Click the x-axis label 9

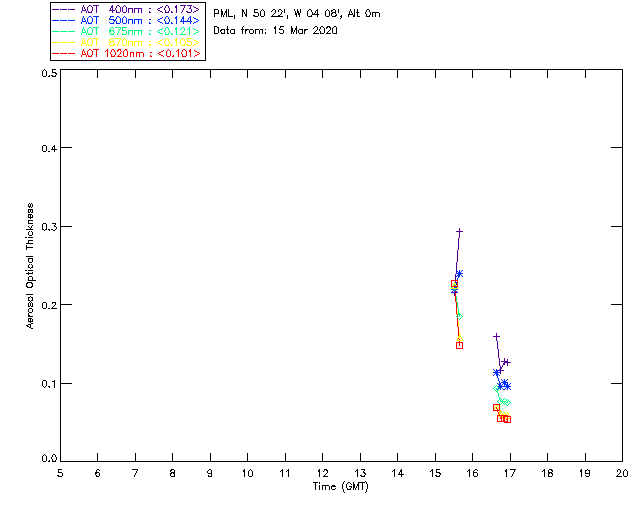click(x=210, y=473)
